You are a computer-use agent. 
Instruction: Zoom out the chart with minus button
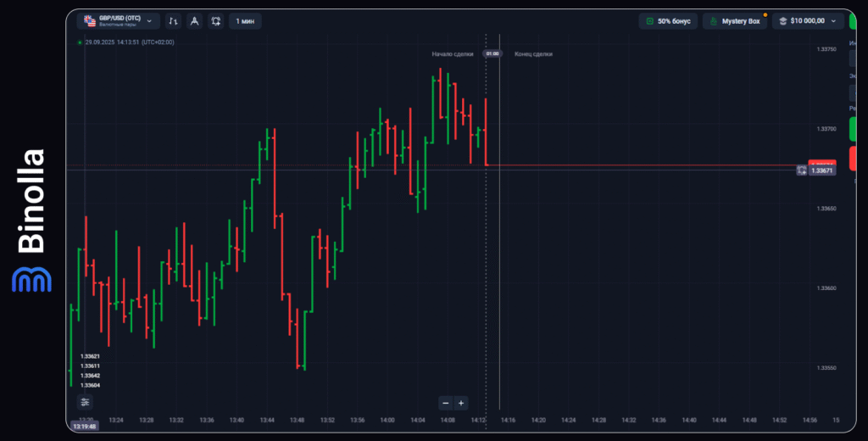(x=446, y=403)
